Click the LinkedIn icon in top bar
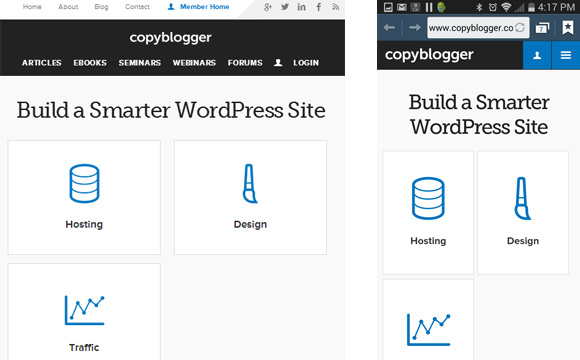 pyautogui.click(x=301, y=7)
